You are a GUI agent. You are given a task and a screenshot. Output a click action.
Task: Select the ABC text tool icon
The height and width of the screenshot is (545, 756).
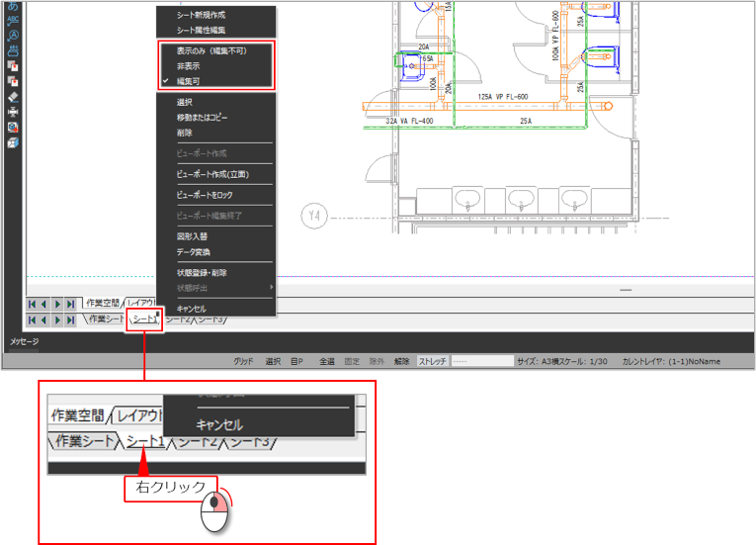(x=13, y=19)
